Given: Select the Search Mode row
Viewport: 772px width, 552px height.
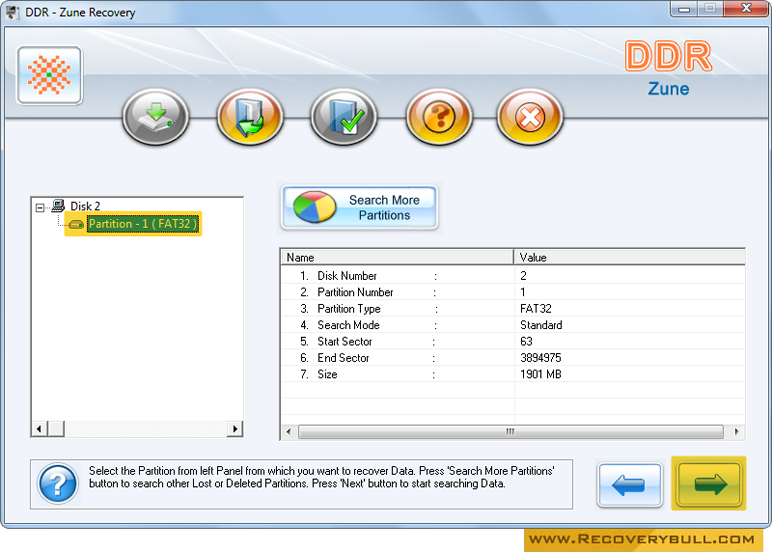Looking at the screenshot, I should tap(513, 325).
